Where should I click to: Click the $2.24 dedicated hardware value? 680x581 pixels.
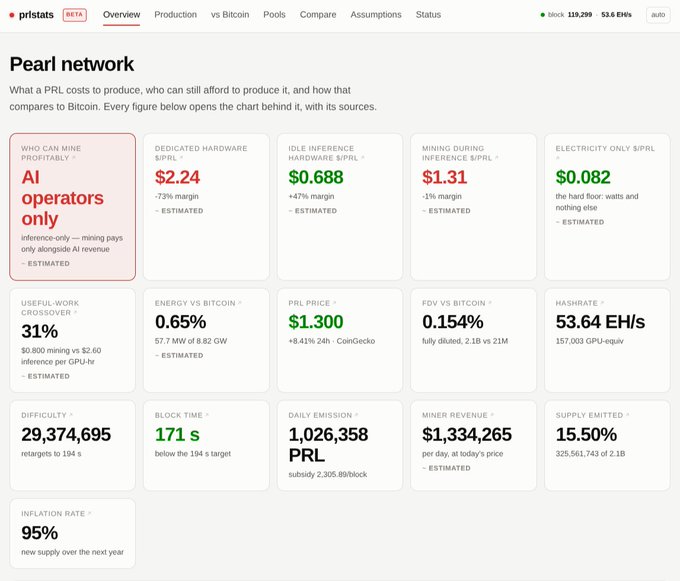177,177
